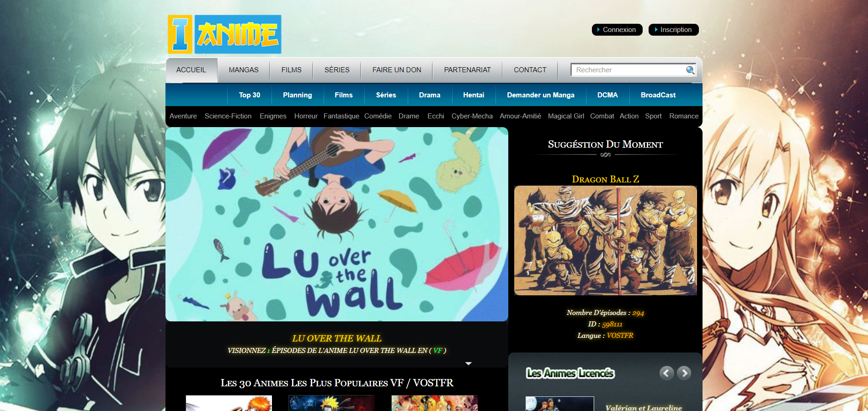
Task: Open Drama in the blue menu
Action: 430,95
